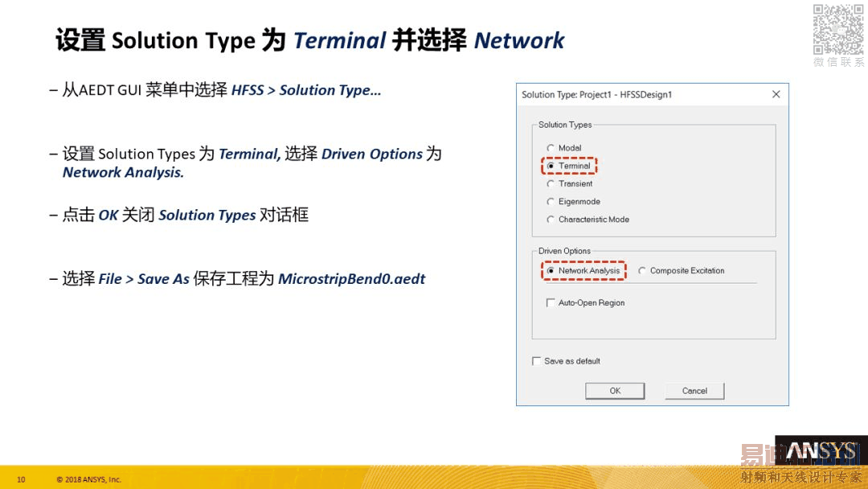Screen dimensions: 868x489
Task: Cancel the Solution Type dialog
Action: point(694,390)
